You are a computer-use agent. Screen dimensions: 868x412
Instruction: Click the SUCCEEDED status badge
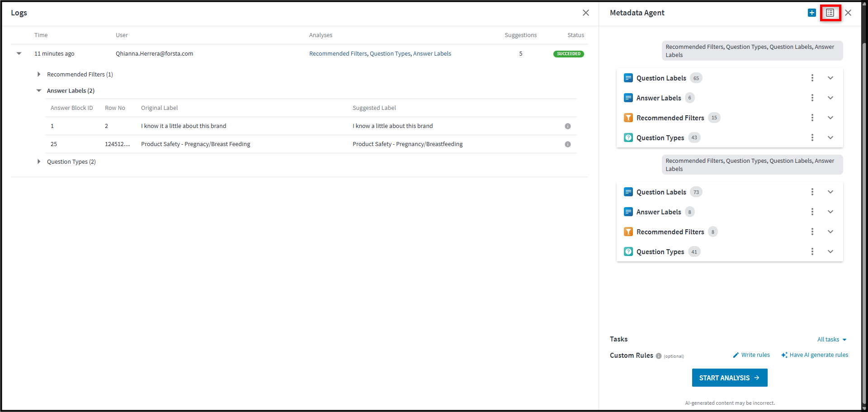[x=569, y=54]
